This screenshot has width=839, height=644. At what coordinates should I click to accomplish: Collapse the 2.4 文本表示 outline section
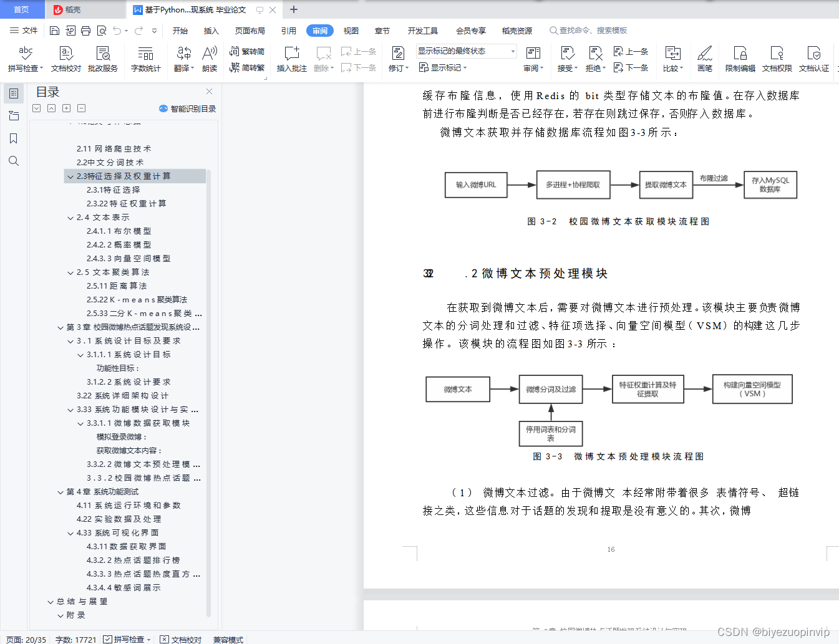[70, 218]
